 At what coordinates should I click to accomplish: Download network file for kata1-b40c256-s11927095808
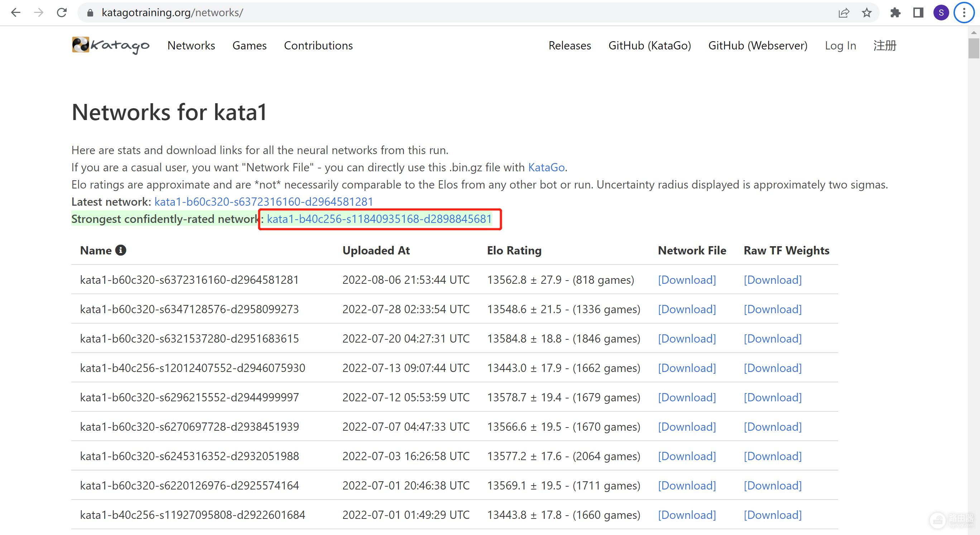687,515
